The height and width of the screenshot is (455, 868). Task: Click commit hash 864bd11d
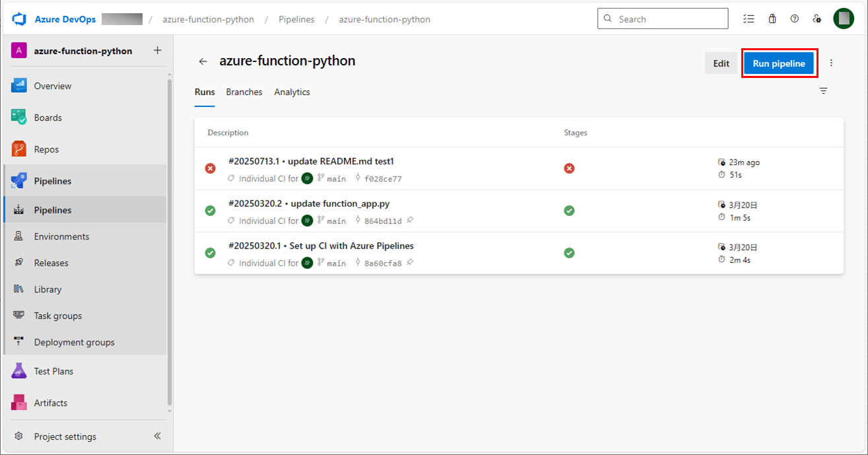(x=383, y=221)
